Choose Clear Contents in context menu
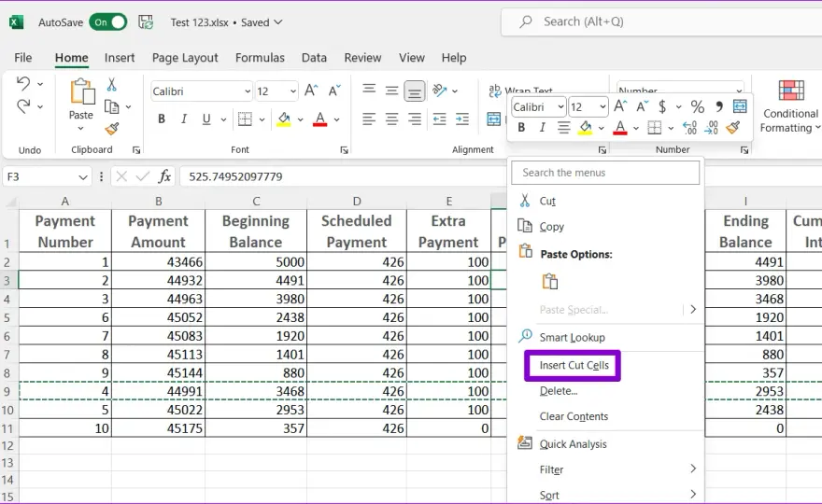This screenshot has width=822, height=504. [605, 416]
